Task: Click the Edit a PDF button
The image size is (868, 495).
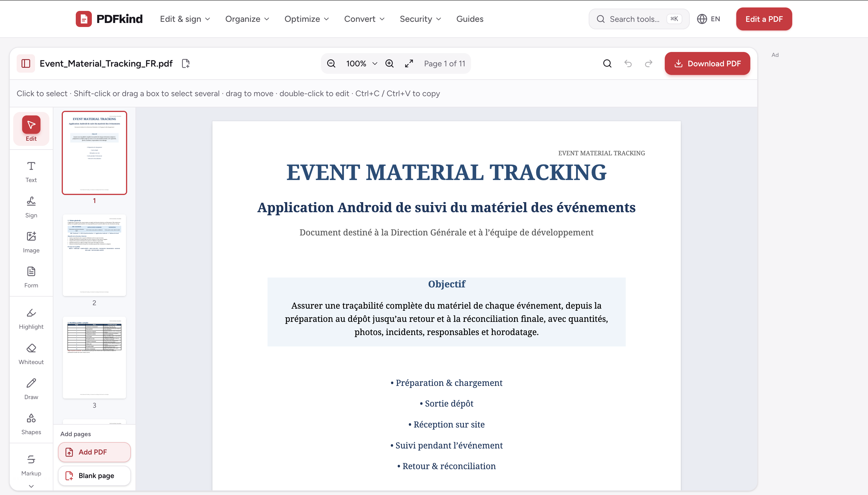Action: pos(764,19)
